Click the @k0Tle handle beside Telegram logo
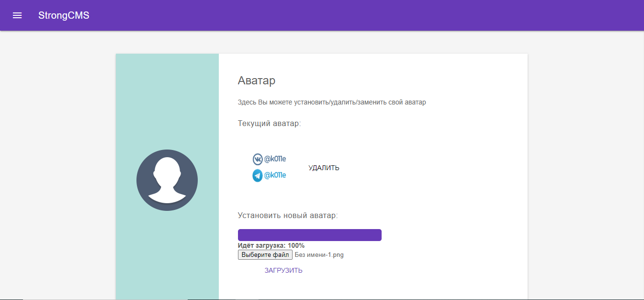Image resolution: width=644 pixels, height=300 pixels. pos(275,175)
